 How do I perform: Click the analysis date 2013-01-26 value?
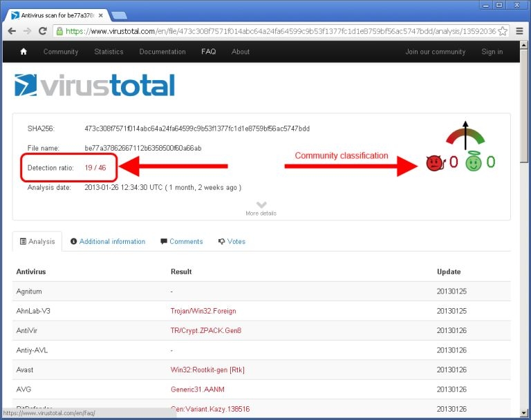pos(163,187)
